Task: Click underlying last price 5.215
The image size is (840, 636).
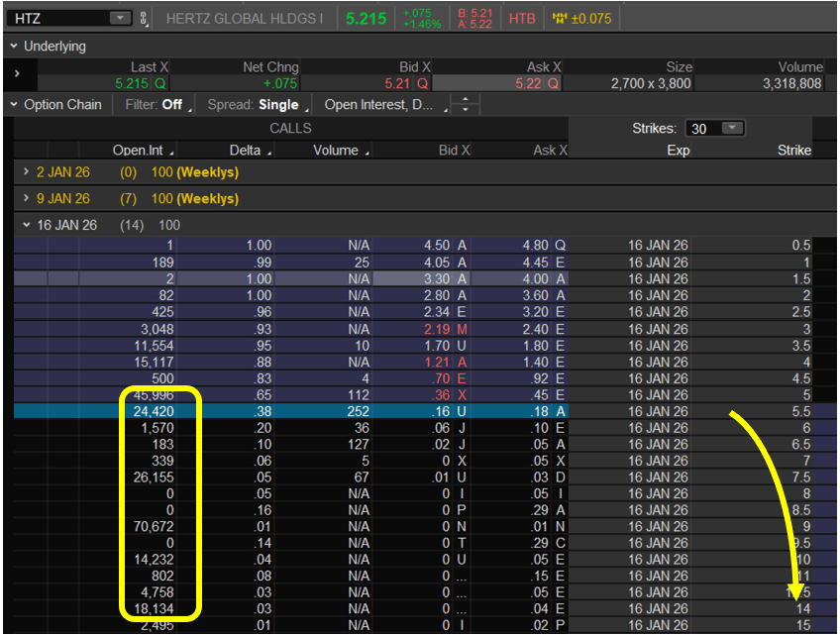Action: (131, 83)
